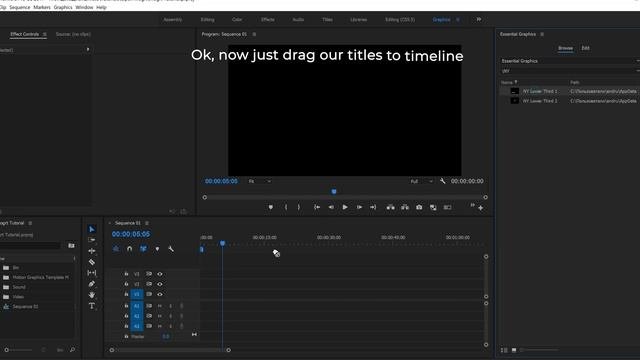The height and width of the screenshot is (360, 640).
Task: Play the sequence in Program monitor
Action: [x=345, y=207]
